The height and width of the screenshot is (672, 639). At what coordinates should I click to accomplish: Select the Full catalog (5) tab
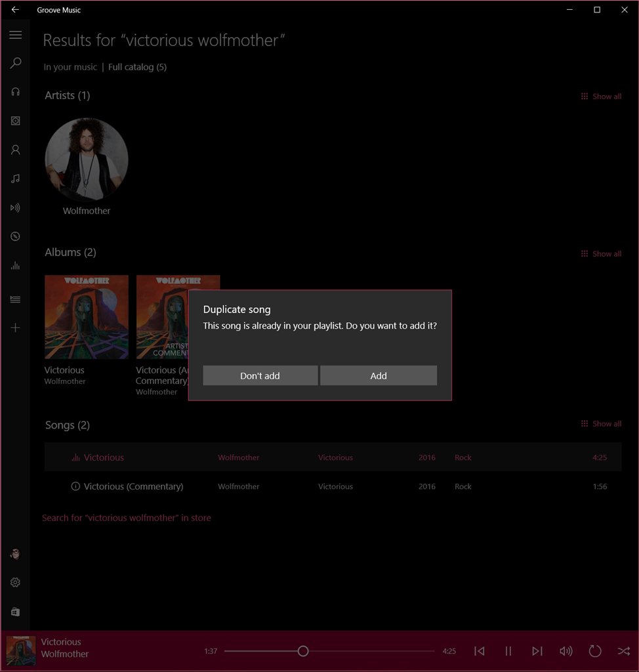point(137,67)
